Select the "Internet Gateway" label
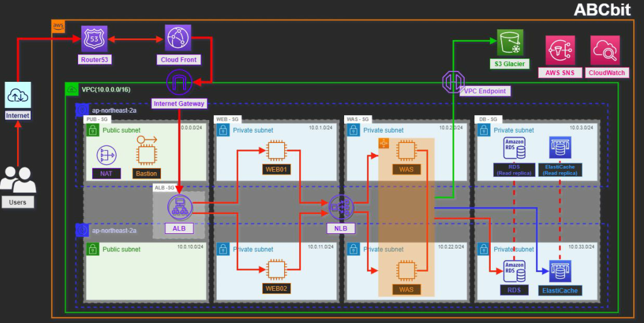The width and height of the screenshot is (644, 323). 179,104
